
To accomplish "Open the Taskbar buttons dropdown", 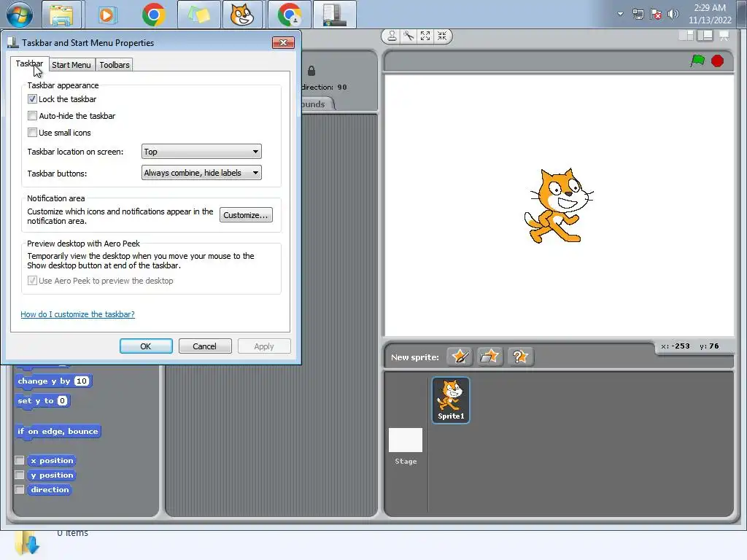I will click(201, 173).
